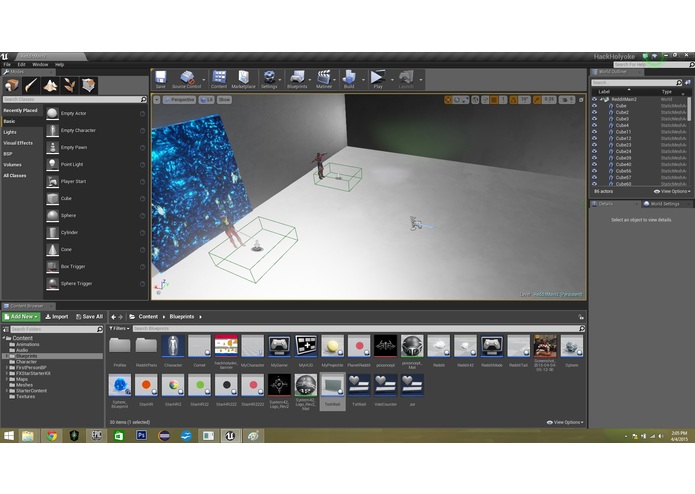Open Source Control from the toolbar
Screen dimensions: 695x494
(x=187, y=79)
